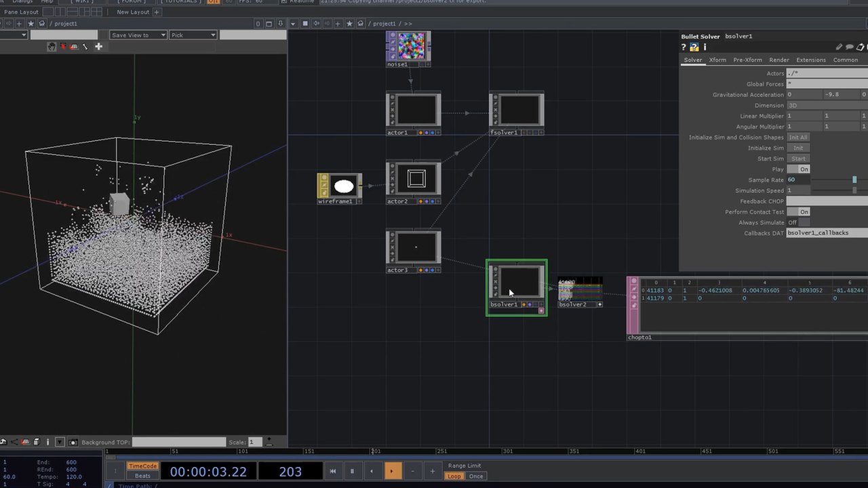
Task: Open the home network icon in left pane
Action: 42,24
